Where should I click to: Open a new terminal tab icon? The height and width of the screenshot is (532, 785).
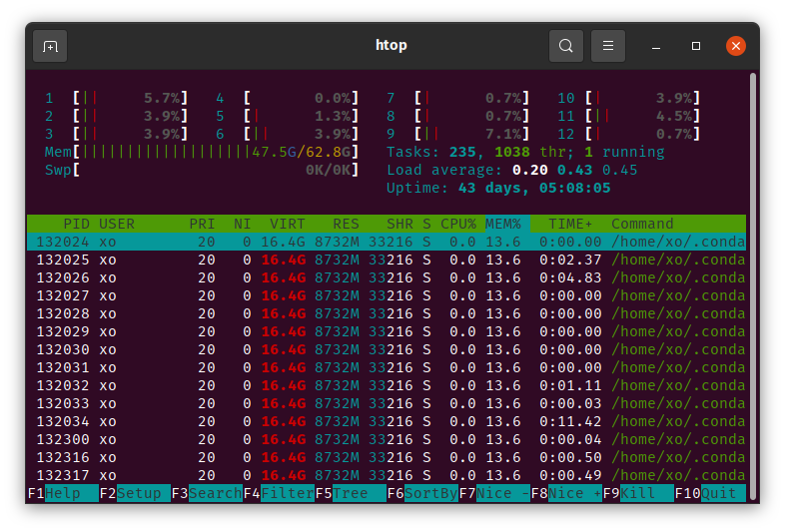tap(50, 46)
